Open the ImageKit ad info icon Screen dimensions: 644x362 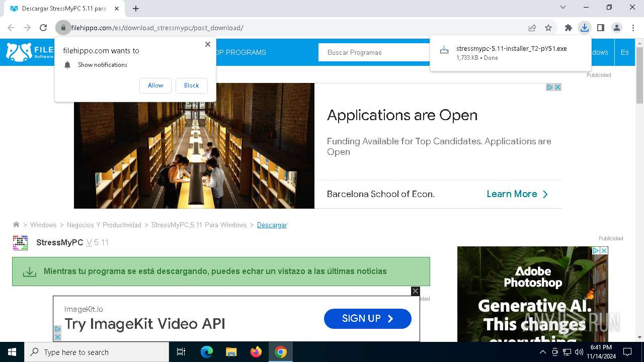pos(57,329)
